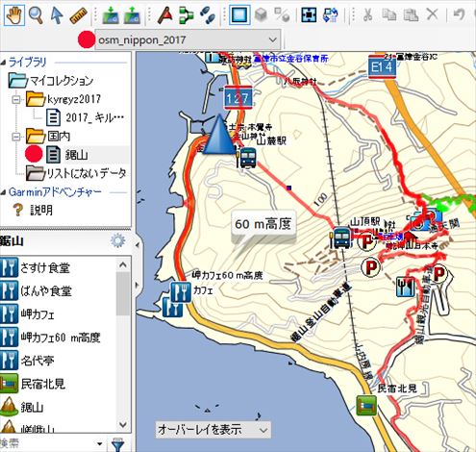Image resolution: width=476 pixels, height=452 pixels.
Task: Open the オーバーレイを表示 dropdown
Action: click(213, 430)
